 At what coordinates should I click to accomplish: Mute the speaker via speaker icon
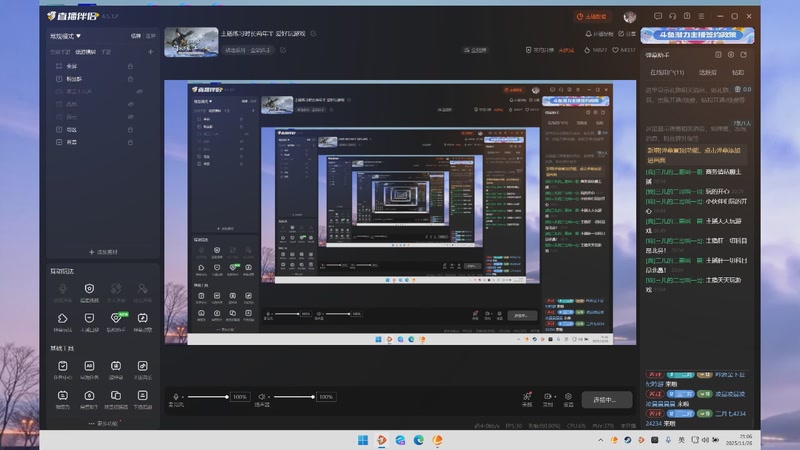tap(262, 396)
